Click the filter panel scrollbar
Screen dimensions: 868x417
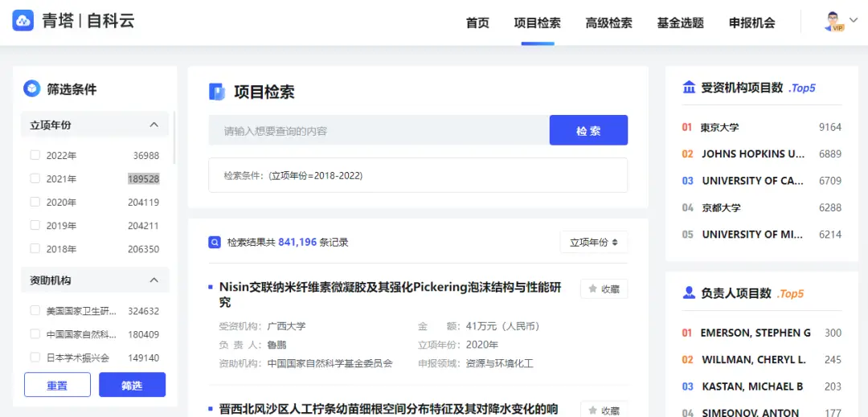click(x=175, y=137)
